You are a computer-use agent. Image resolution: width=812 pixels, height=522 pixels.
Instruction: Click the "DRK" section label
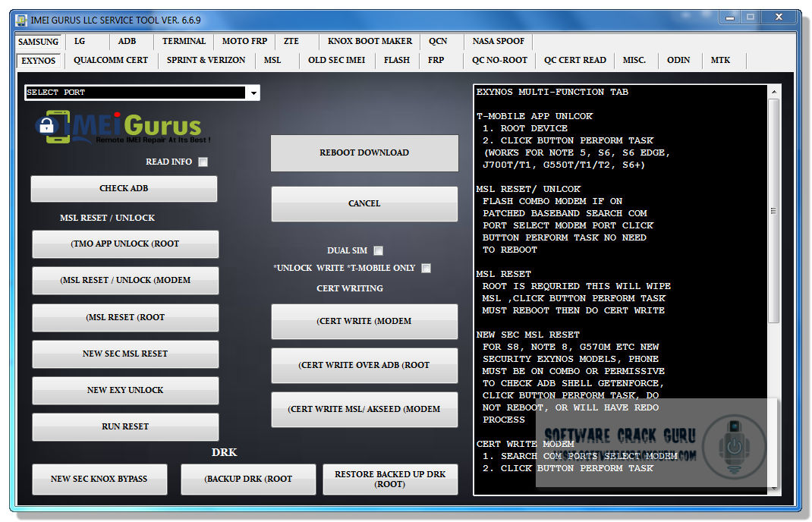[x=224, y=453]
